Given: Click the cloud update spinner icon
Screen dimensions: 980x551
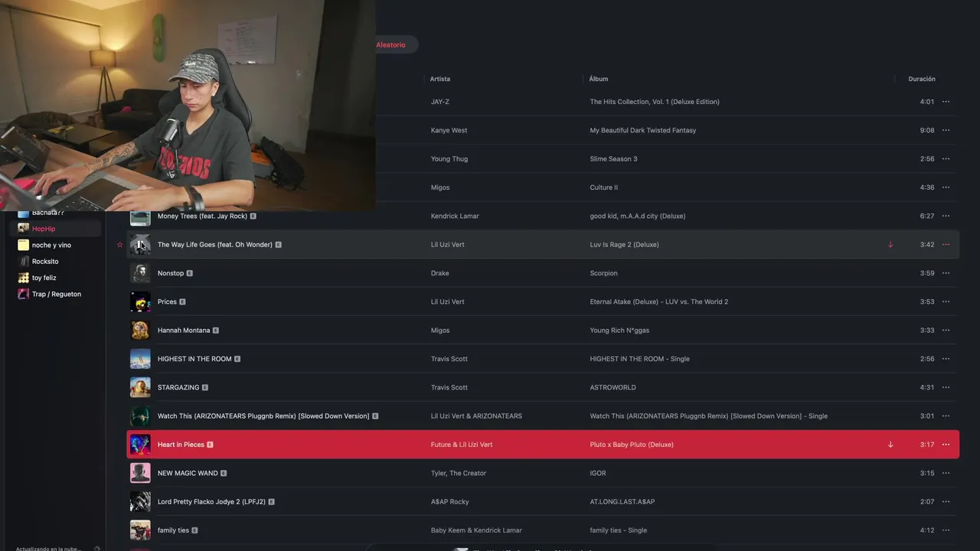Looking at the screenshot, I should [x=97, y=548].
